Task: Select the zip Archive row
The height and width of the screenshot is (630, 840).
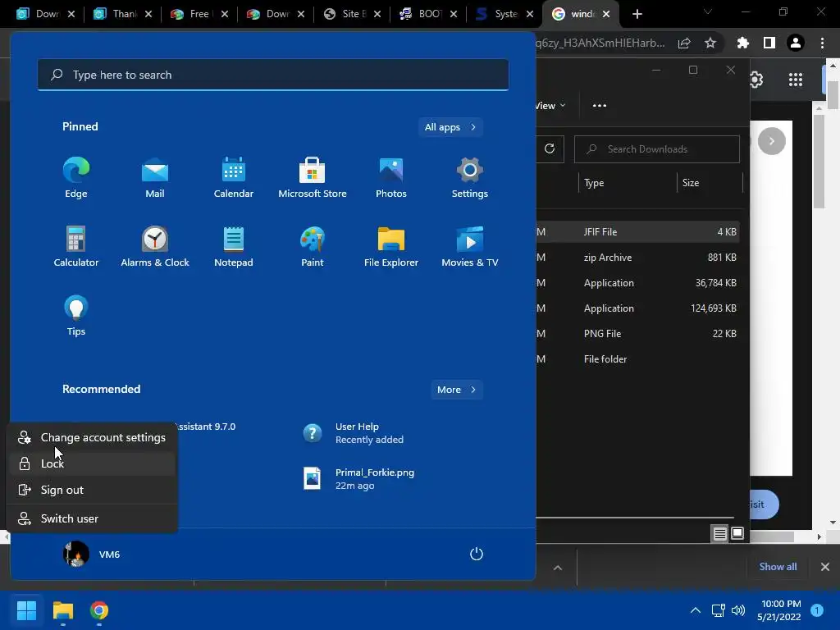Action: (637, 257)
